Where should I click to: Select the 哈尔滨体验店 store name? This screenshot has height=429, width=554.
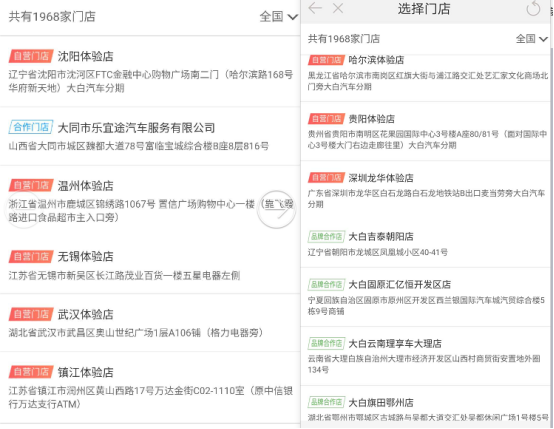coord(376,60)
